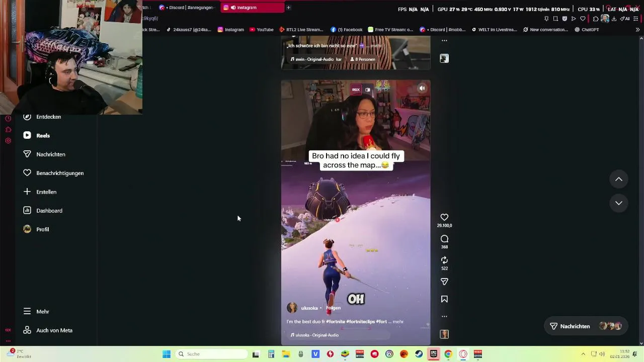Open the New conversation bookmark
Viewport: 644px width, 362px height.
pyautogui.click(x=545, y=30)
